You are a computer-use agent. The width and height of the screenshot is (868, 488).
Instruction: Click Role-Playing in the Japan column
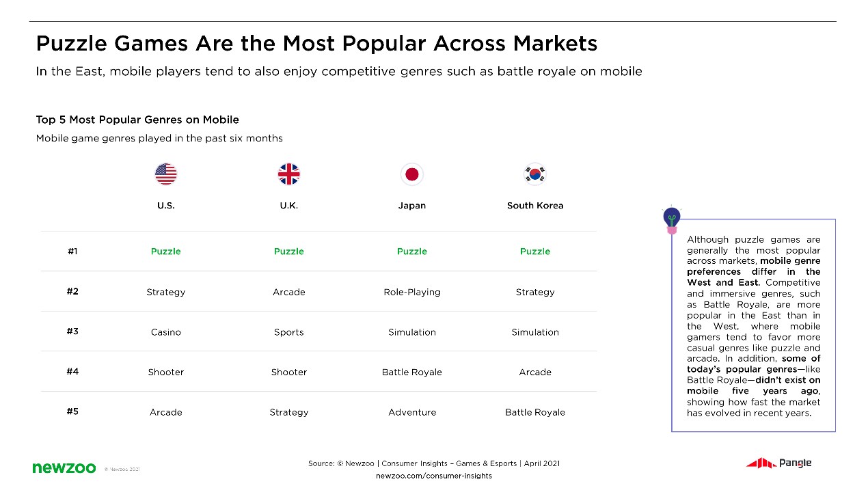[x=412, y=292]
